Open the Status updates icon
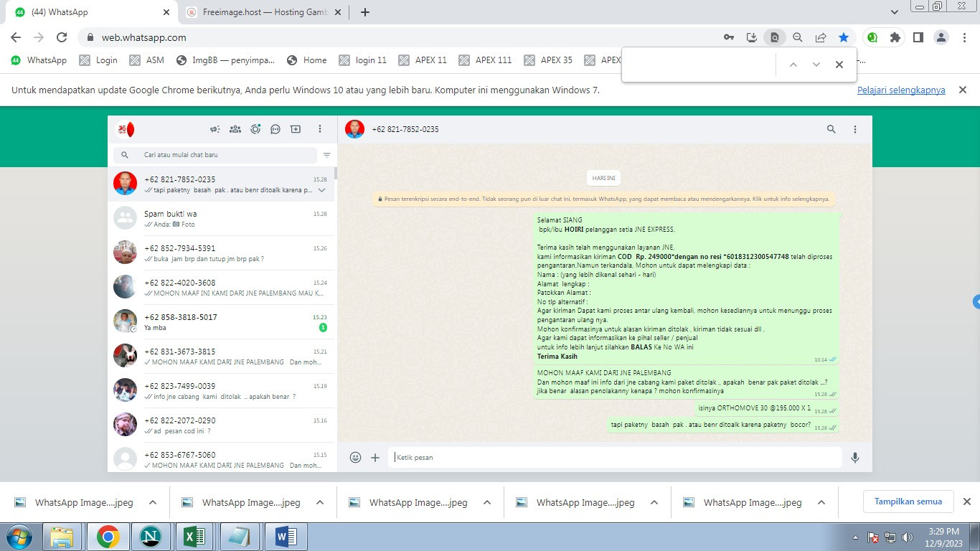Image resolution: width=980 pixels, height=551 pixels. (x=255, y=129)
